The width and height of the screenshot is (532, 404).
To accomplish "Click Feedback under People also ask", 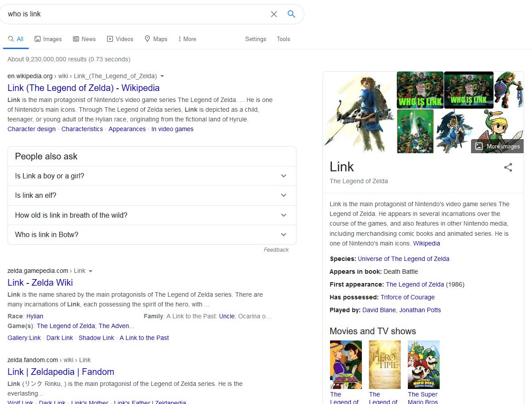I will click(x=276, y=250).
